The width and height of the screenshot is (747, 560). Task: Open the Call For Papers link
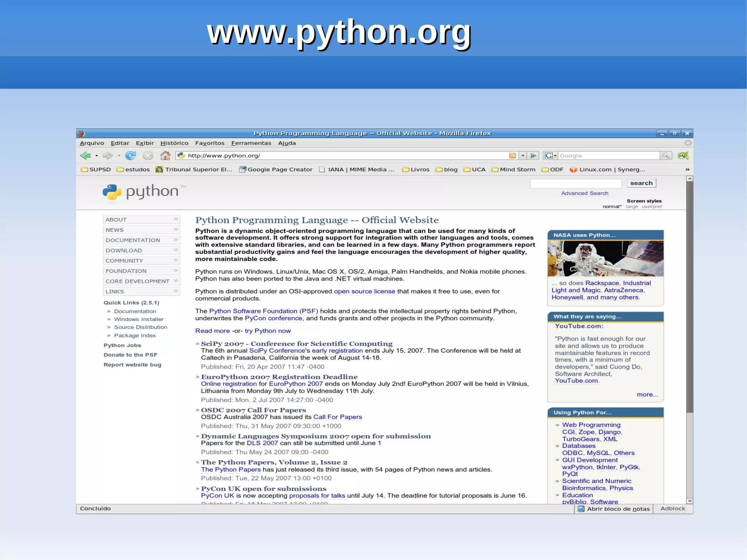pos(338,417)
